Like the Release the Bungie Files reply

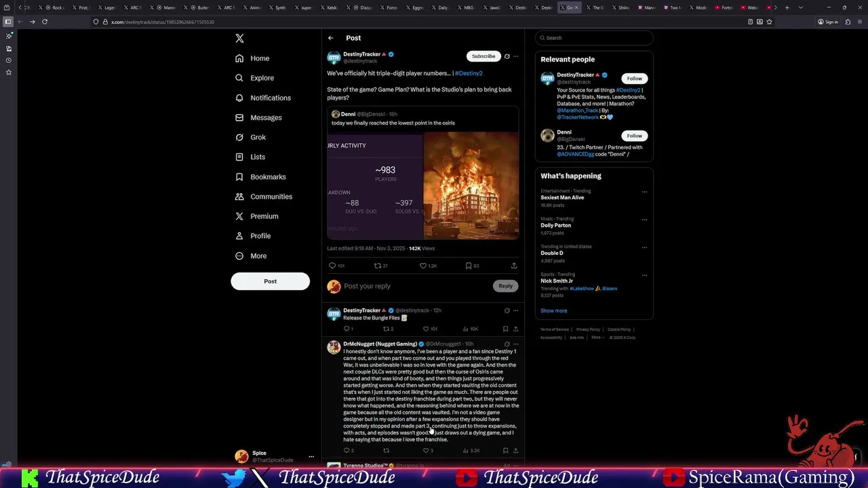(x=429, y=329)
